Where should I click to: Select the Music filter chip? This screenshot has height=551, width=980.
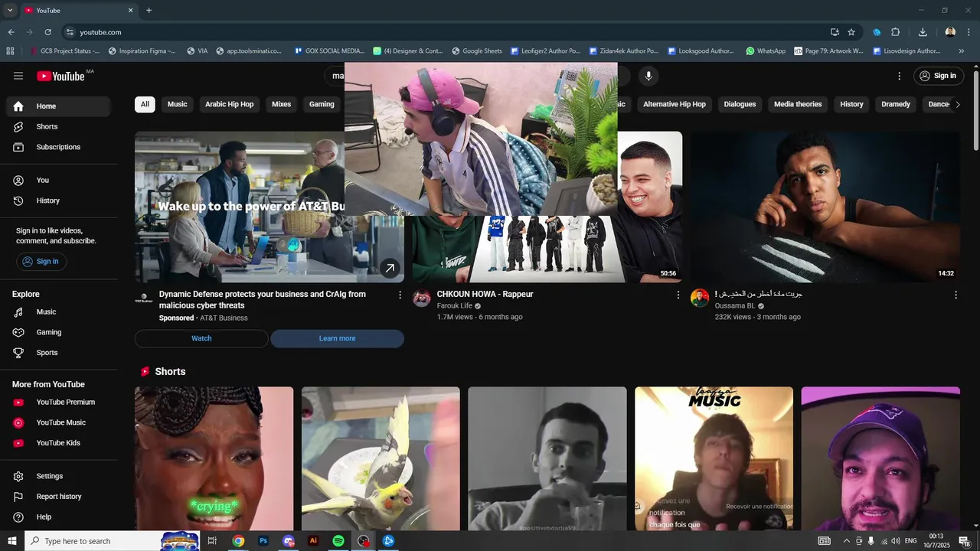click(177, 104)
